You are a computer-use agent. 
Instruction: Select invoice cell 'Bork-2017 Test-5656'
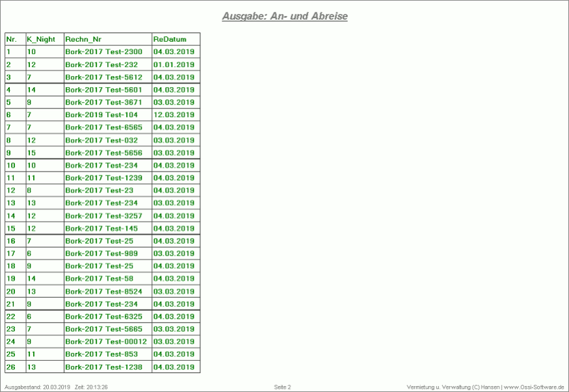coord(103,153)
